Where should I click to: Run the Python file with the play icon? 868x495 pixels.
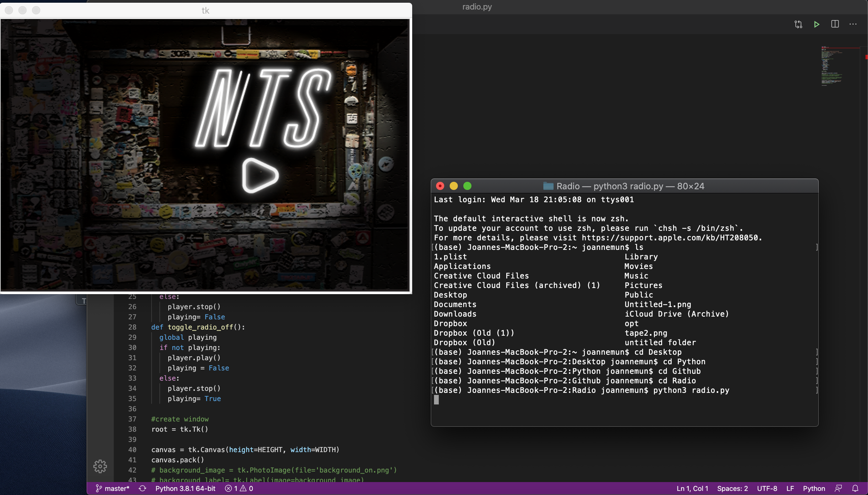[x=817, y=24]
